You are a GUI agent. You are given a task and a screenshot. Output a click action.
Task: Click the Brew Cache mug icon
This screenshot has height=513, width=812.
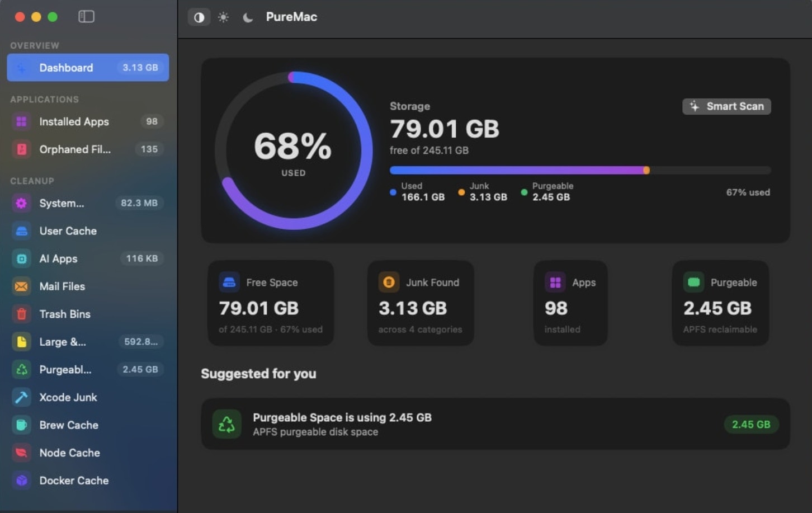pos(21,425)
